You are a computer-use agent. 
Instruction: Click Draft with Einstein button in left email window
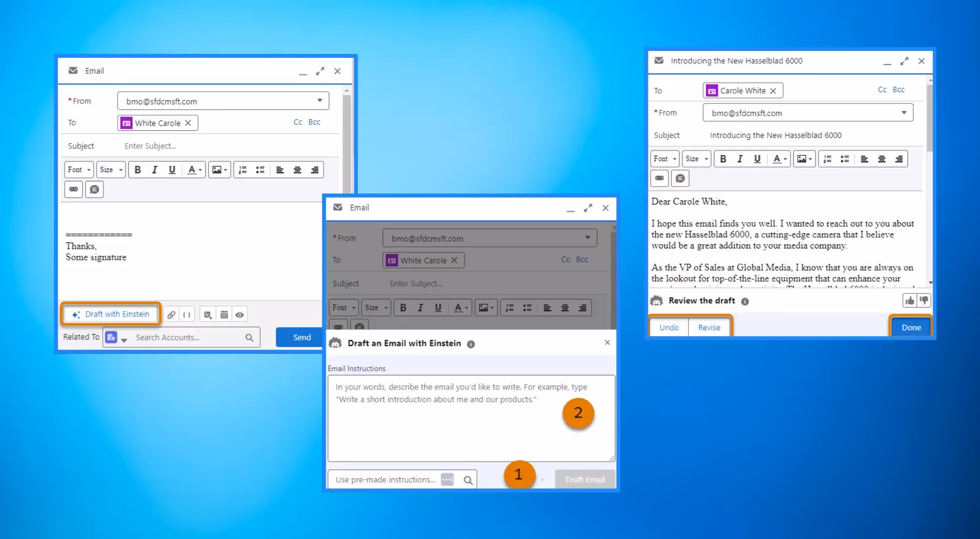pos(111,314)
